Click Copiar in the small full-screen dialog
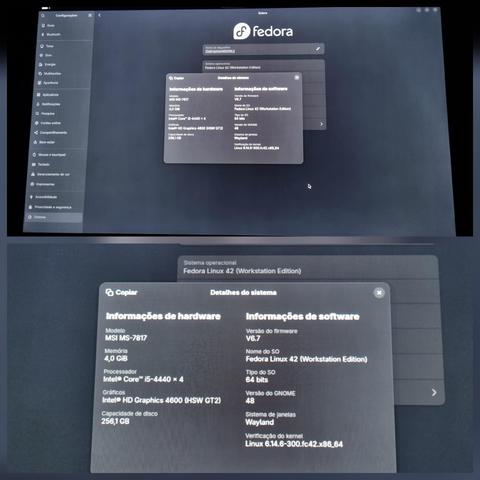This screenshot has height=480, width=480. 176,78
